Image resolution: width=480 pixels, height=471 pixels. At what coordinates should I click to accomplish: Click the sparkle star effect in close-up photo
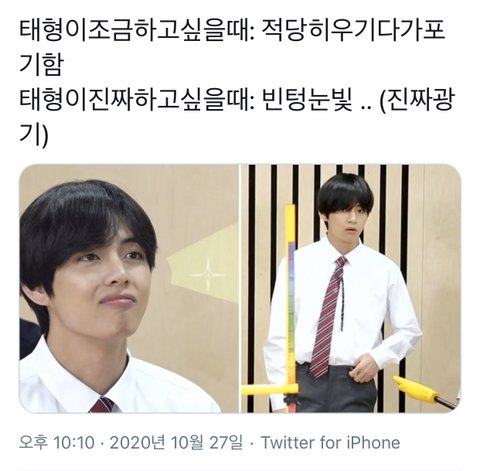(208, 276)
